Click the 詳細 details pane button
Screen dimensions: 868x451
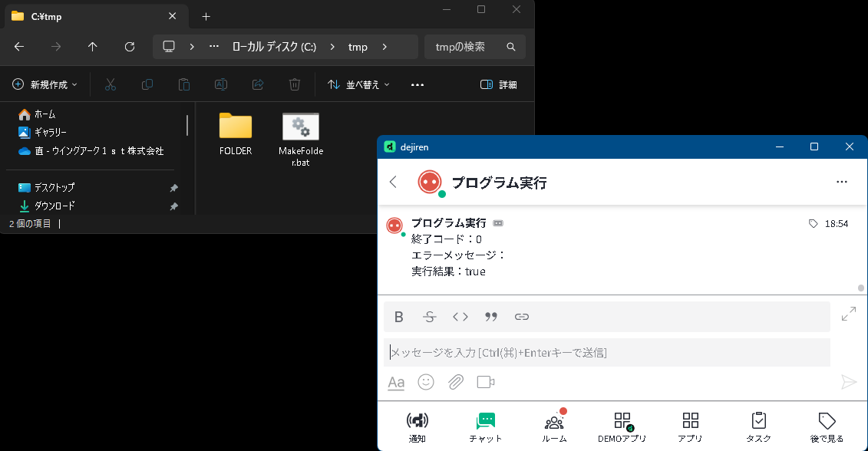pyautogui.click(x=498, y=84)
